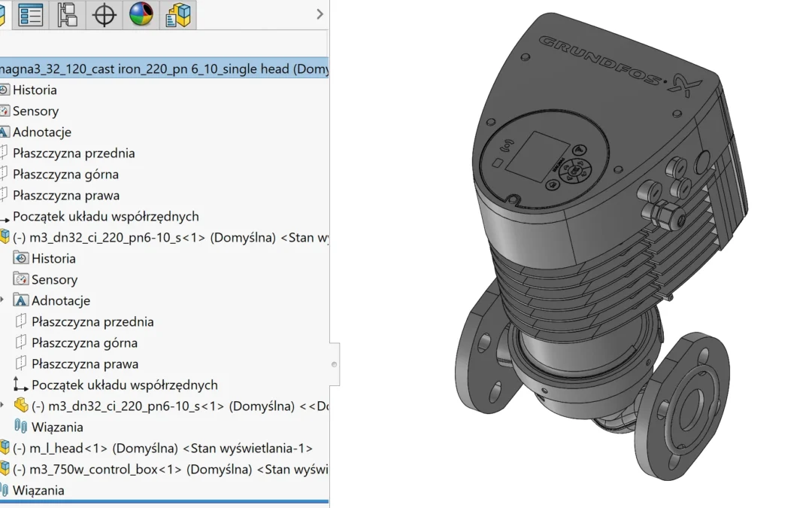The height and width of the screenshot is (508, 812).
Task: Open the ConfigurationManager tab icon
Action: point(68,14)
